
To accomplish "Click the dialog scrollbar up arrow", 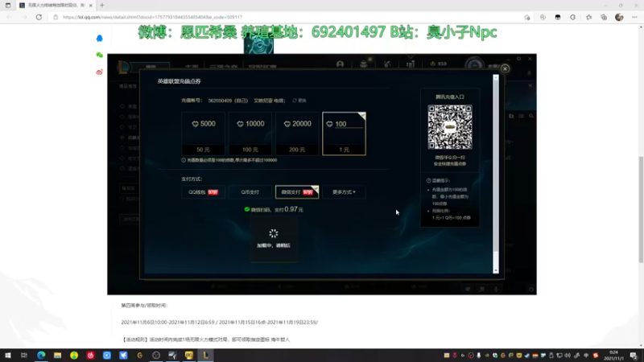I will click(x=496, y=77).
